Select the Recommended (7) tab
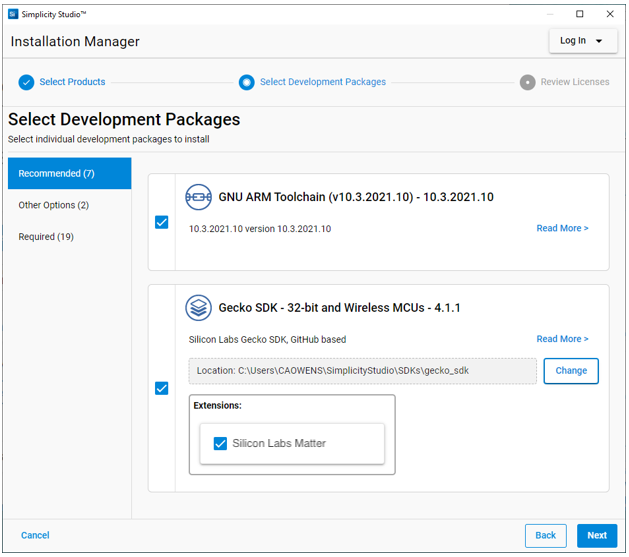This screenshot has width=629, height=557. coord(69,173)
